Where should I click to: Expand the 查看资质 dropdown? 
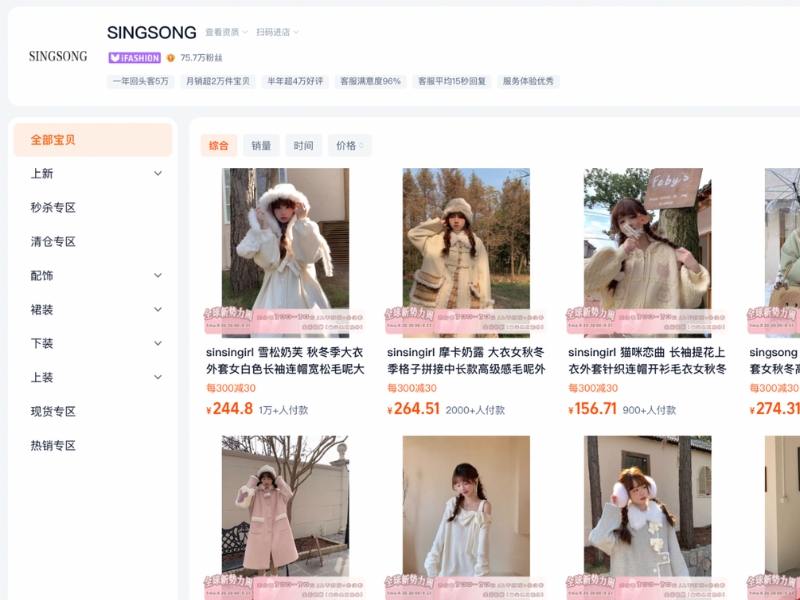(227, 32)
